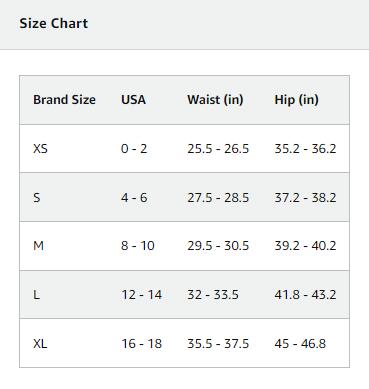Select the M brand size cell
The height and width of the screenshot is (389, 369).
38,246
